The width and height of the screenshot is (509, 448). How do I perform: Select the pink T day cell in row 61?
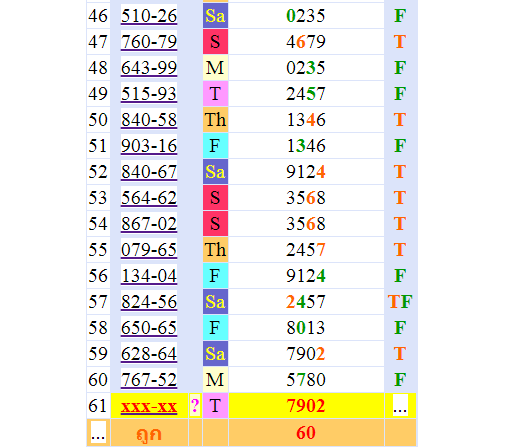215,406
